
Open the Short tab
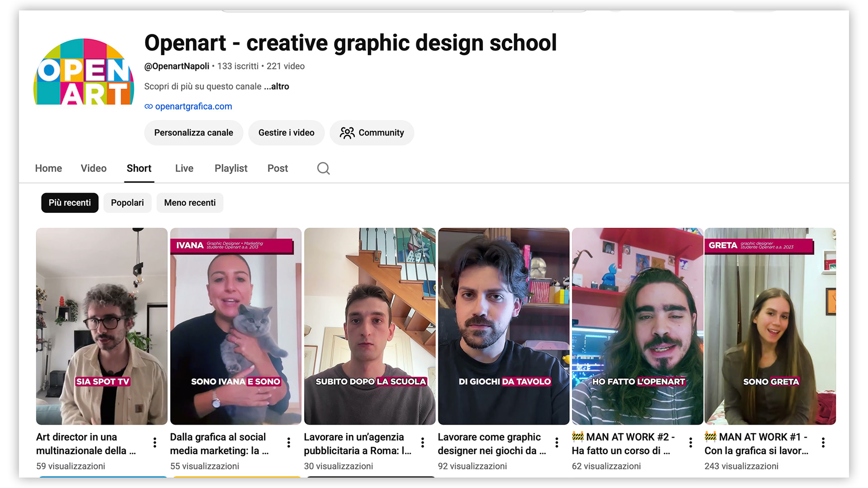point(139,169)
